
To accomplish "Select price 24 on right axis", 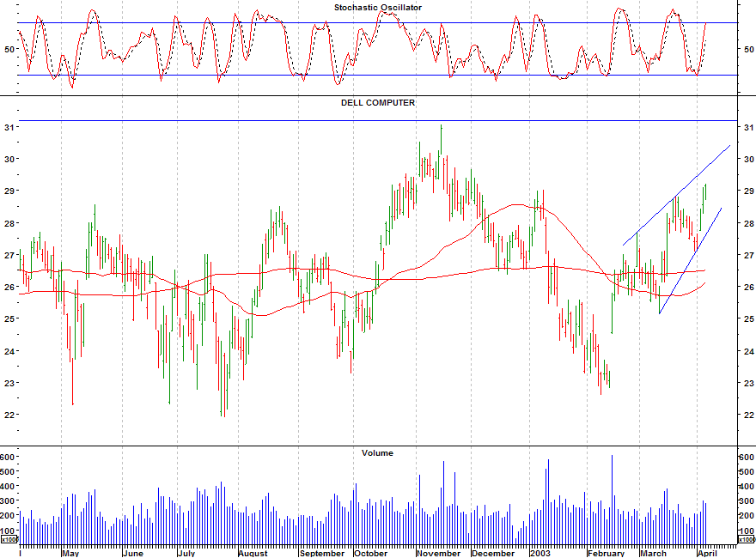I will [749, 351].
